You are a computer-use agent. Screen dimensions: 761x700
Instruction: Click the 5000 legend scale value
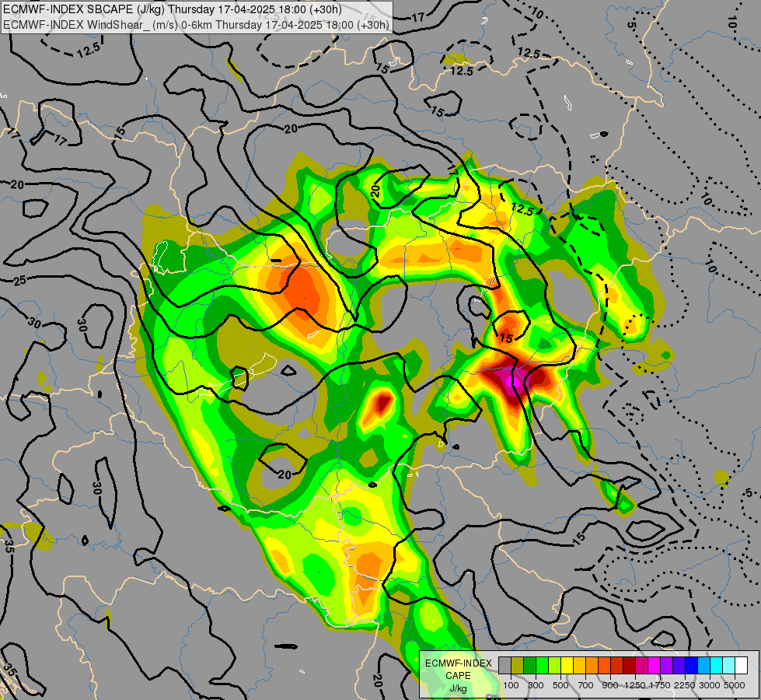pyautogui.click(x=735, y=685)
